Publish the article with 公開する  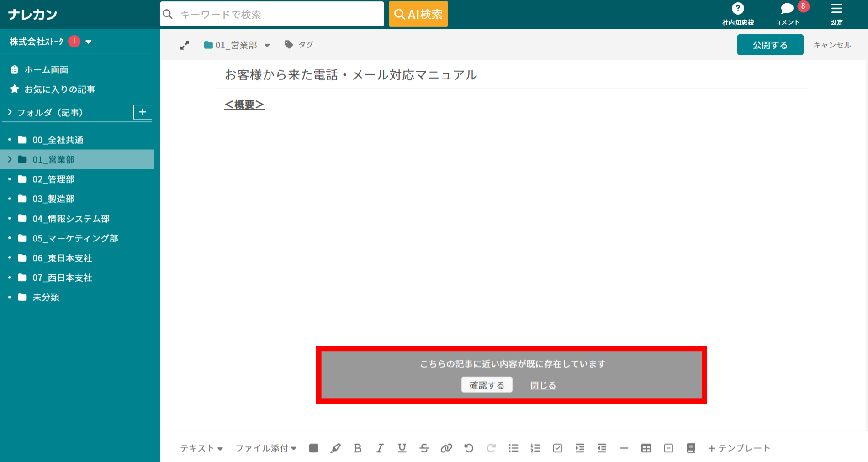tap(770, 44)
